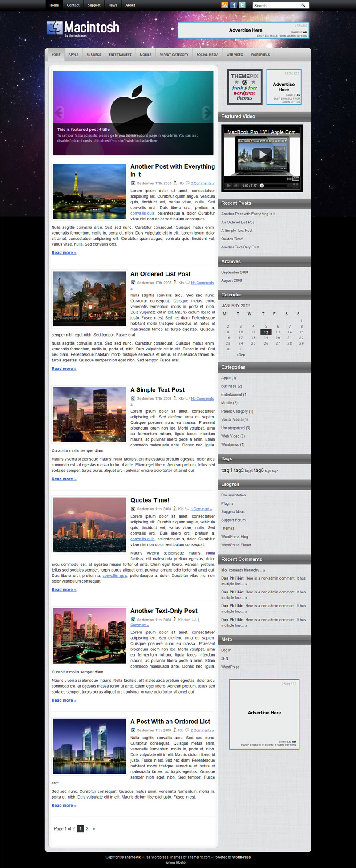Open the Quotes Time! post thumbnail

pyautogui.click(x=89, y=525)
